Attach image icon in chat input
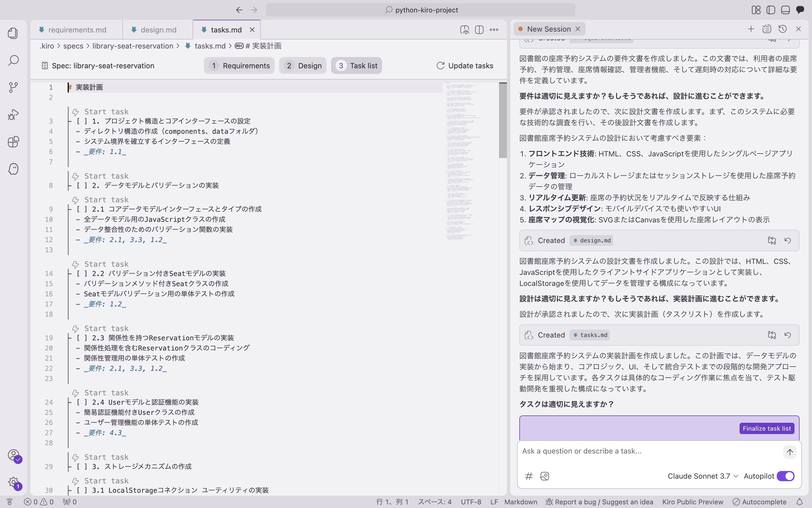812x508 pixels. pyautogui.click(x=545, y=476)
